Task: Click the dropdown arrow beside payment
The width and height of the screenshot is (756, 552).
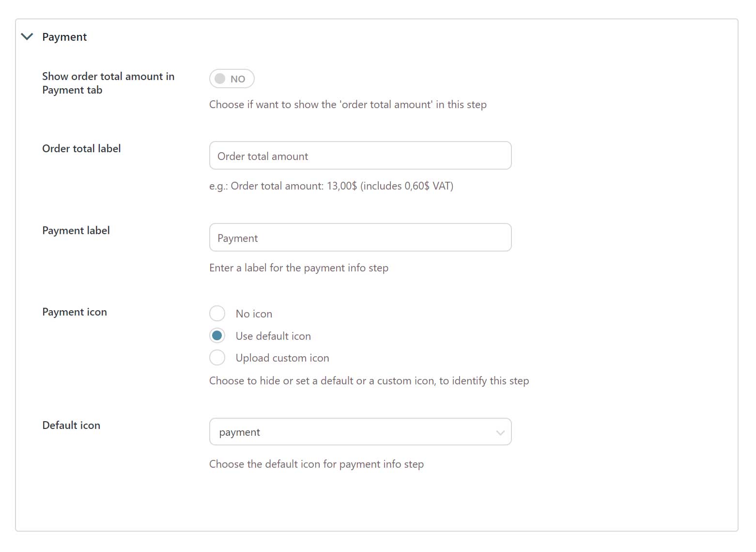Action: click(x=500, y=433)
